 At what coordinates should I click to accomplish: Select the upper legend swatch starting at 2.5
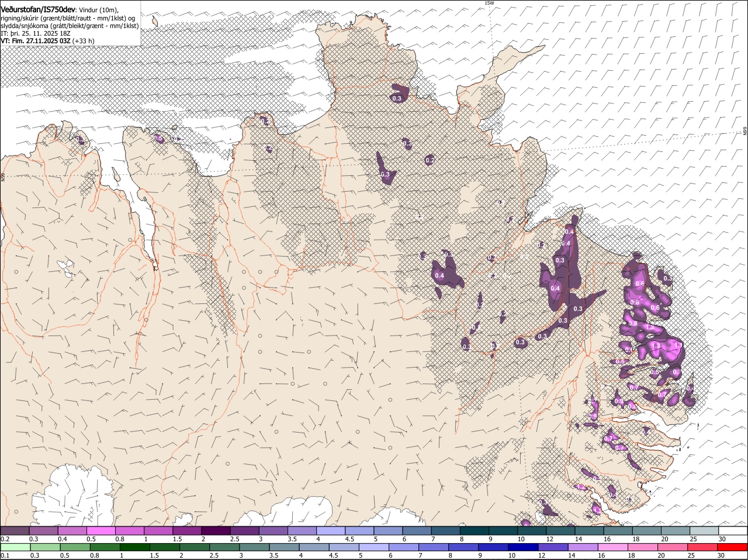click(244, 531)
